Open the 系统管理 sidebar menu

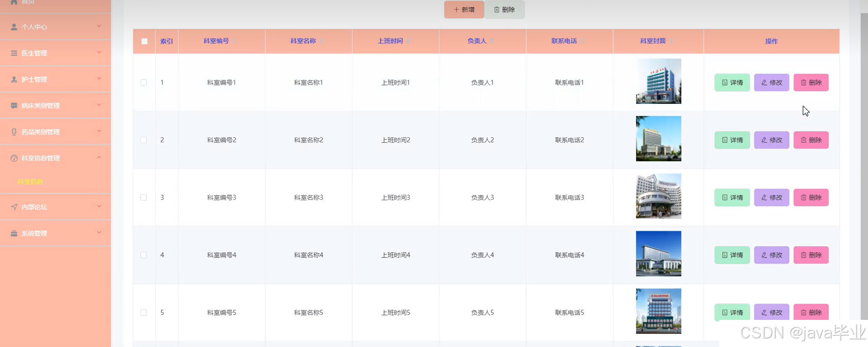pyautogui.click(x=55, y=233)
